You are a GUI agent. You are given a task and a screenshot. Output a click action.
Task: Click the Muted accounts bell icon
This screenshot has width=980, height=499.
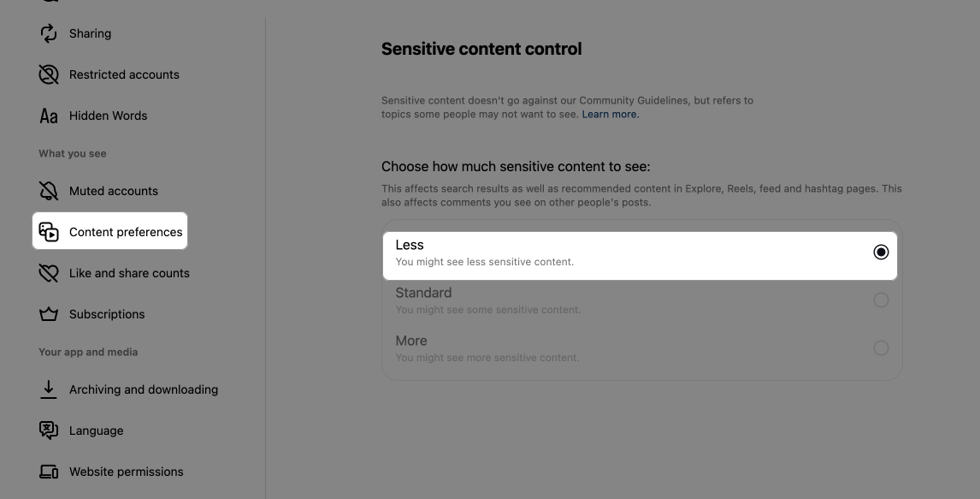pos(49,191)
